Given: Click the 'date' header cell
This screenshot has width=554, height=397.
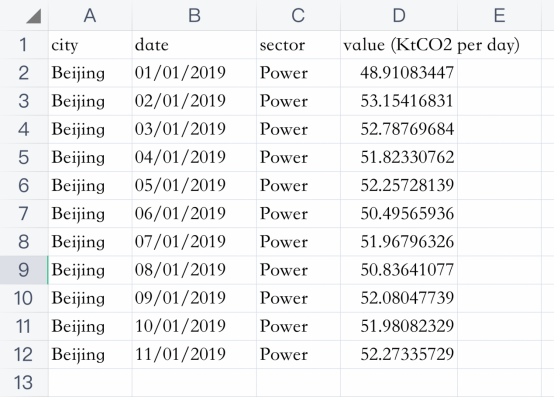Looking at the screenshot, I should 194,45.
